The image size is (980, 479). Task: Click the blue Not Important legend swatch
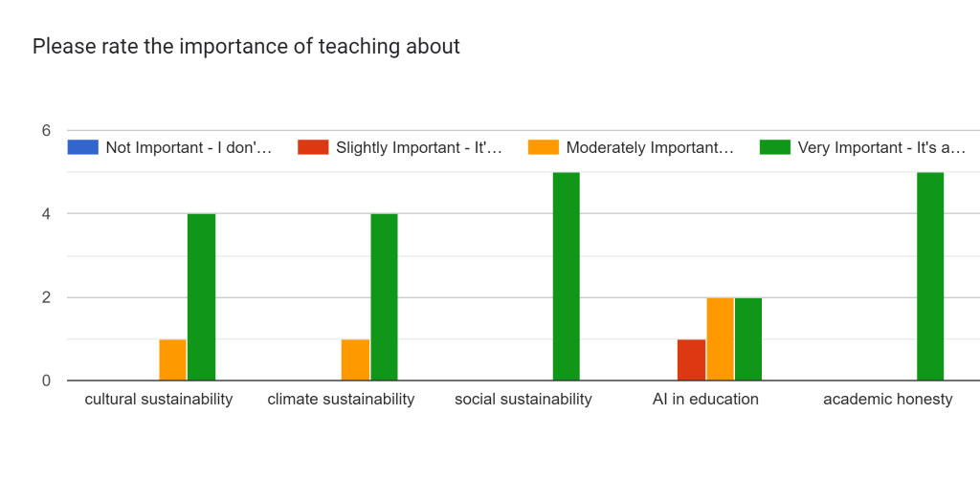click(82, 147)
